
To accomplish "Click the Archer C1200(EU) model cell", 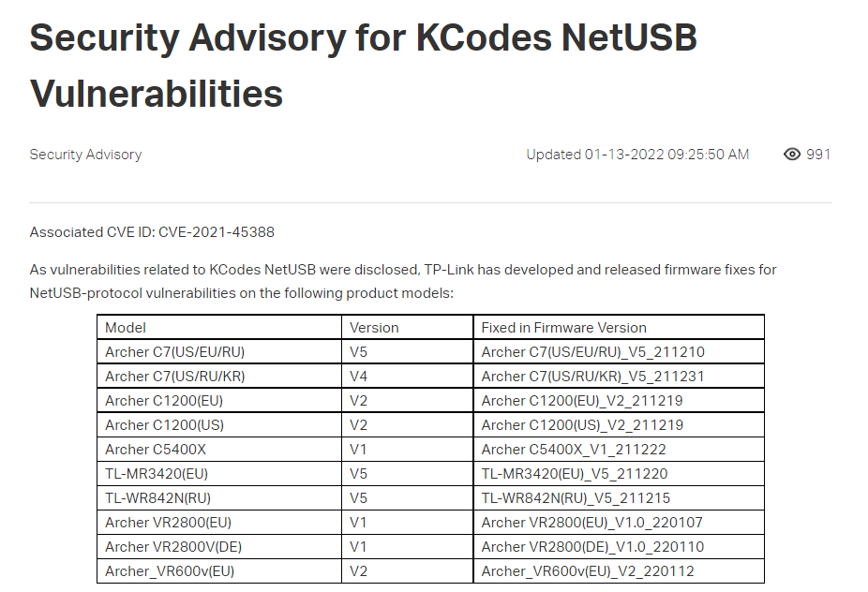I will pyautogui.click(x=219, y=400).
